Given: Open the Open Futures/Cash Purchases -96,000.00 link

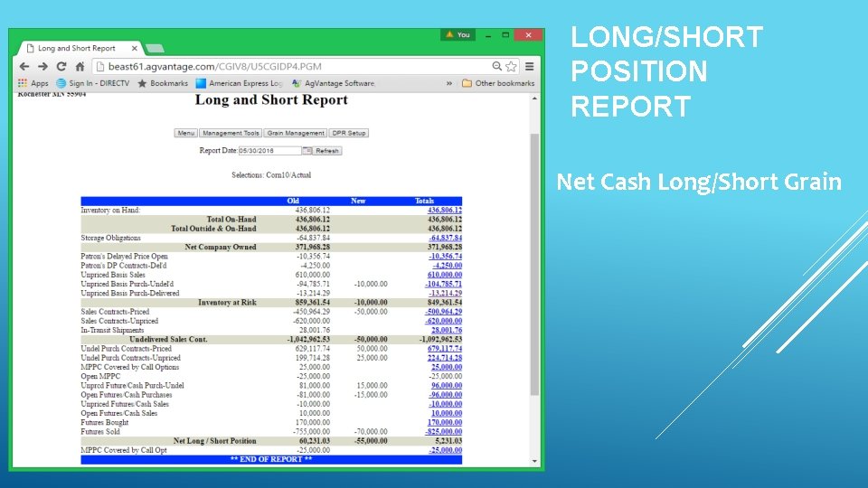Looking at the screenshot, I should click(446, 395).
